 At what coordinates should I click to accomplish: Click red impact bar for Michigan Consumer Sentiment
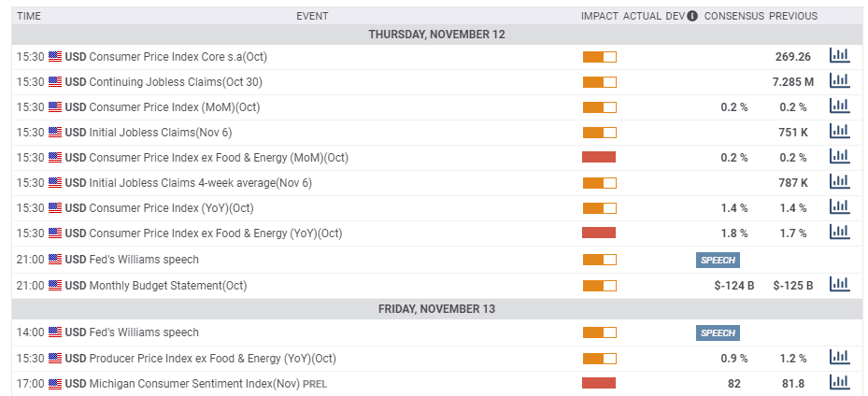[x=599, y=382]
